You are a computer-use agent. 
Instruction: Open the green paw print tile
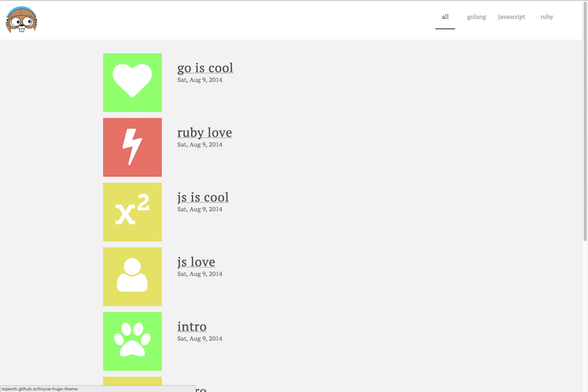[133, 341]
